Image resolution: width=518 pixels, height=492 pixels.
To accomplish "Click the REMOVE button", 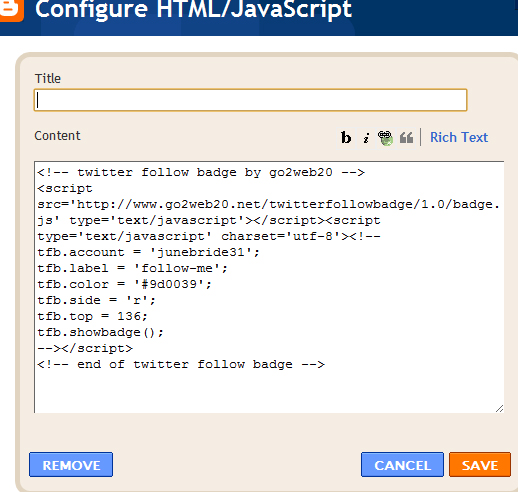I will 71,465.
